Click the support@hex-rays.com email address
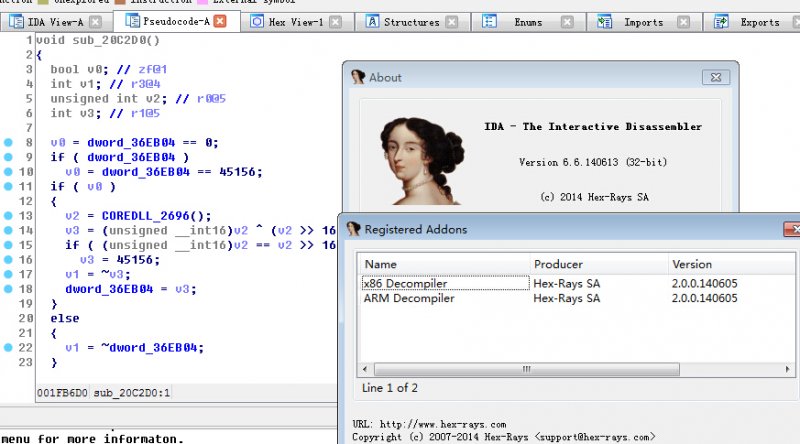Image resolution: width=800 pixels, height=444 pixels. [594, 437]
